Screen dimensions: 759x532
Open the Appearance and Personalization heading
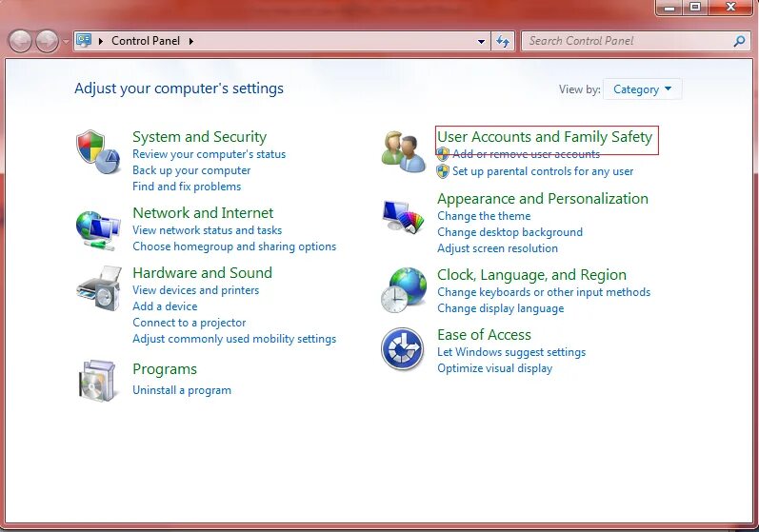pos(543,199)
